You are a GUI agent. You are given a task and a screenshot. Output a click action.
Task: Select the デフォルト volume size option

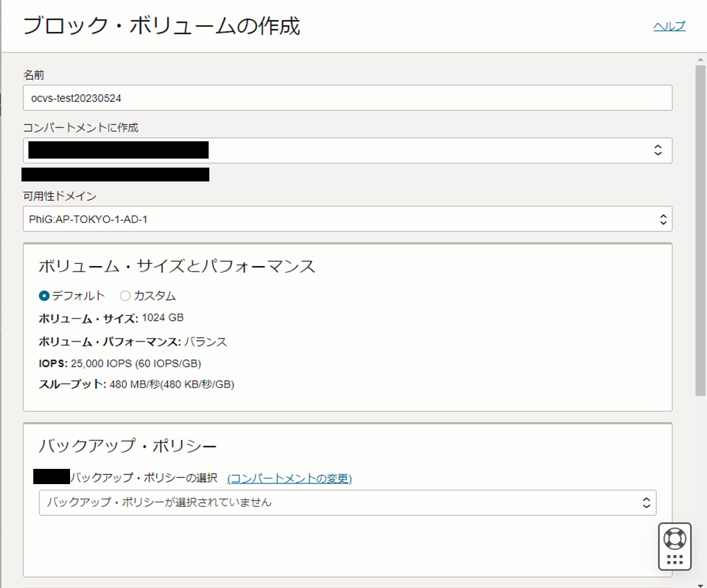tap(43, 295)
